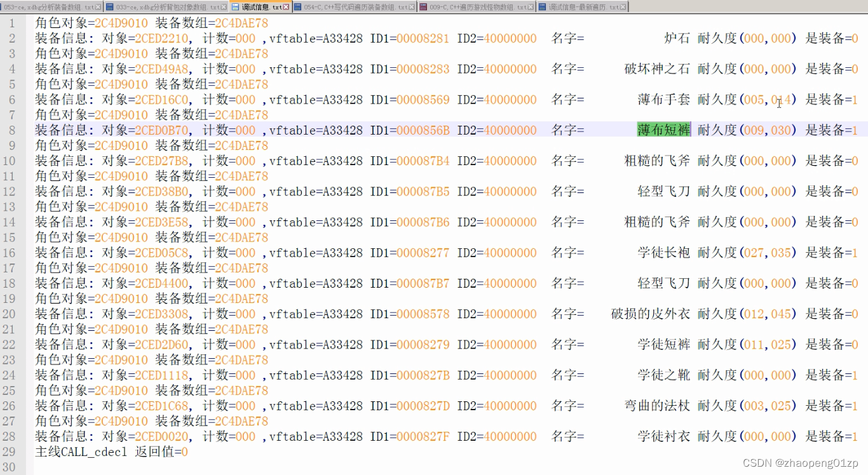Click object address 2CED38B0
The width and height of the screenshot is (868, 475).
click(161, 191)
